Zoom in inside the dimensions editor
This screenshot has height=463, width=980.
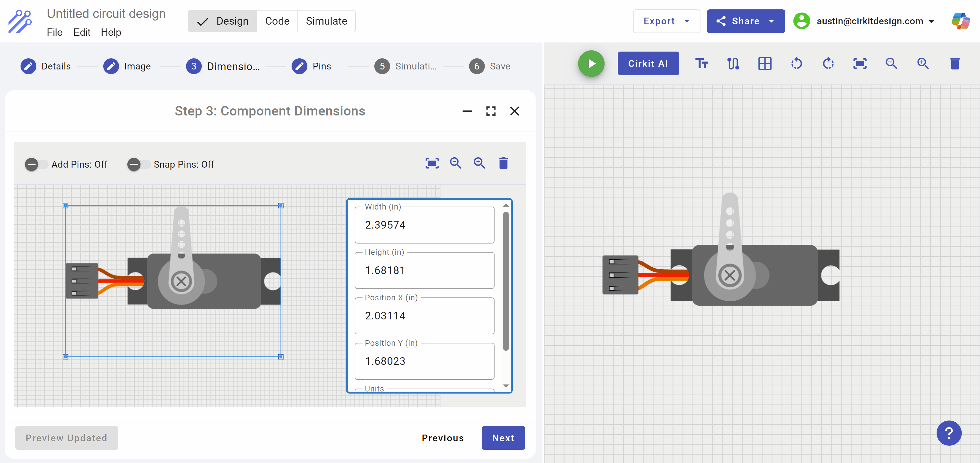[x=479, y=164]
